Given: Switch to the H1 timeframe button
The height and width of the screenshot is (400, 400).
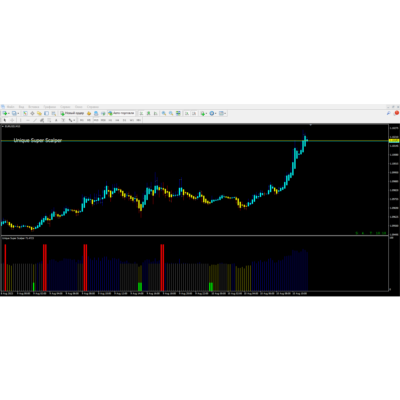Looking at the screenshot, I should (x=110, y=120).
